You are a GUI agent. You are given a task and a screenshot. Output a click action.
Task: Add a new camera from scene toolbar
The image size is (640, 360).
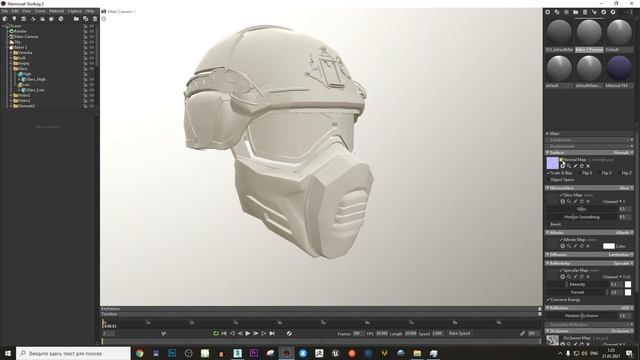tap(24, 19)
